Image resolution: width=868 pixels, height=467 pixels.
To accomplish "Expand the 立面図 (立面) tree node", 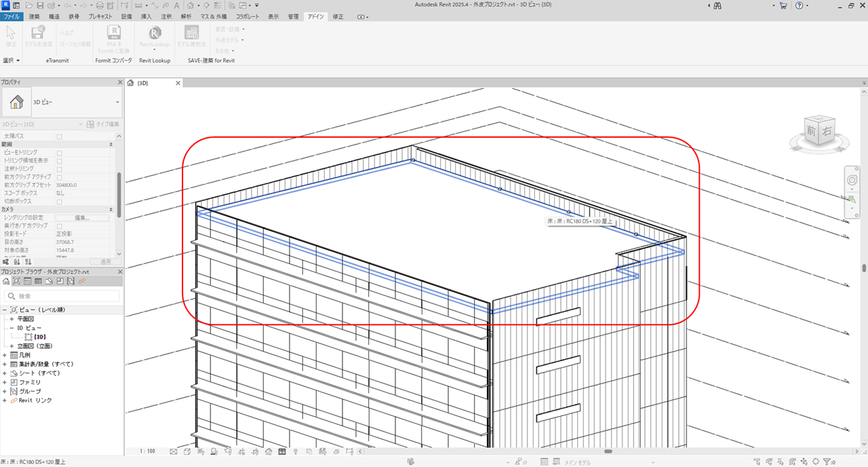I will tap(12, 346).
